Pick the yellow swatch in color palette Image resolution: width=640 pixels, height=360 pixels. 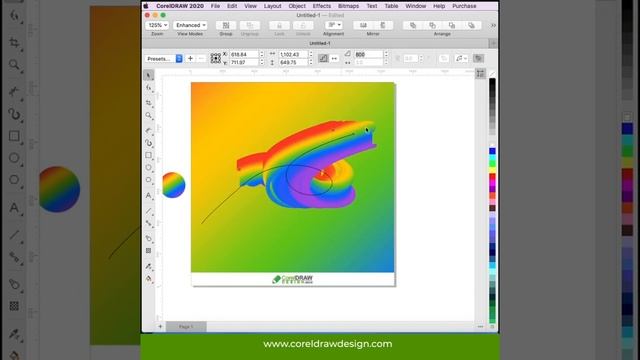tap(492, 170)
